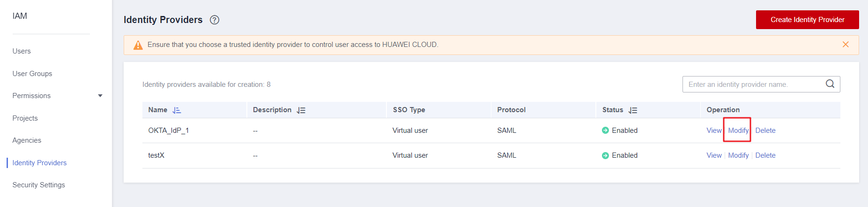
Task: View the testX identity provider
Action: coord(714,155)
